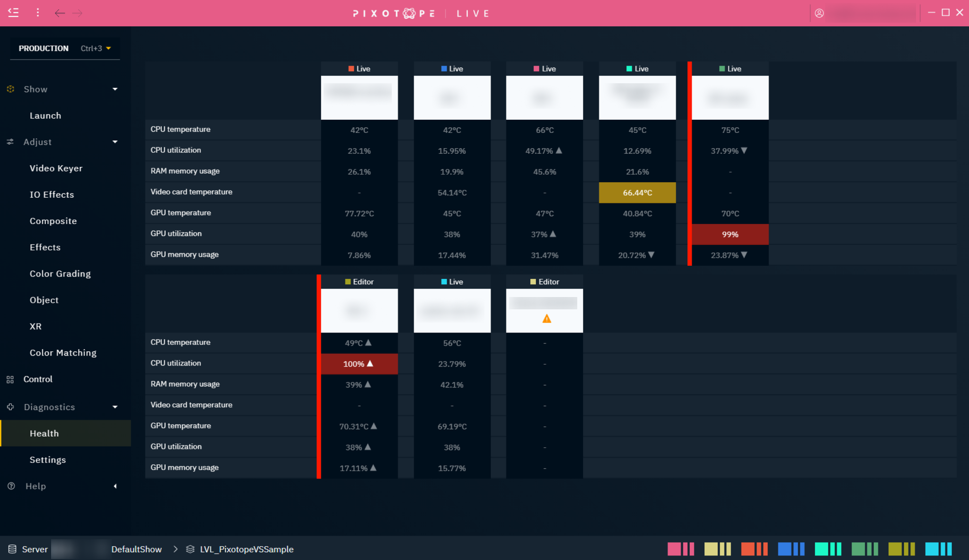Click the Server database icon
The image size is (969, 560).
tap(12, 549)
